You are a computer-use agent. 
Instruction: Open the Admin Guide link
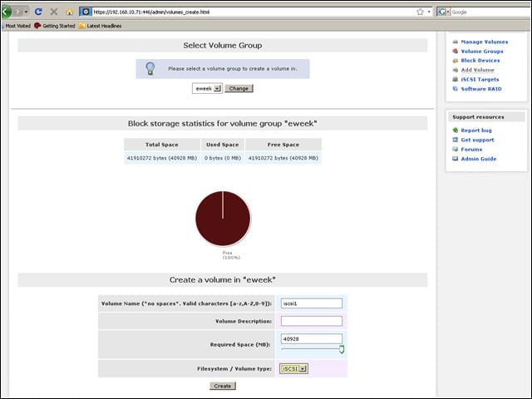pyautogui.click(x=479, y=159)
